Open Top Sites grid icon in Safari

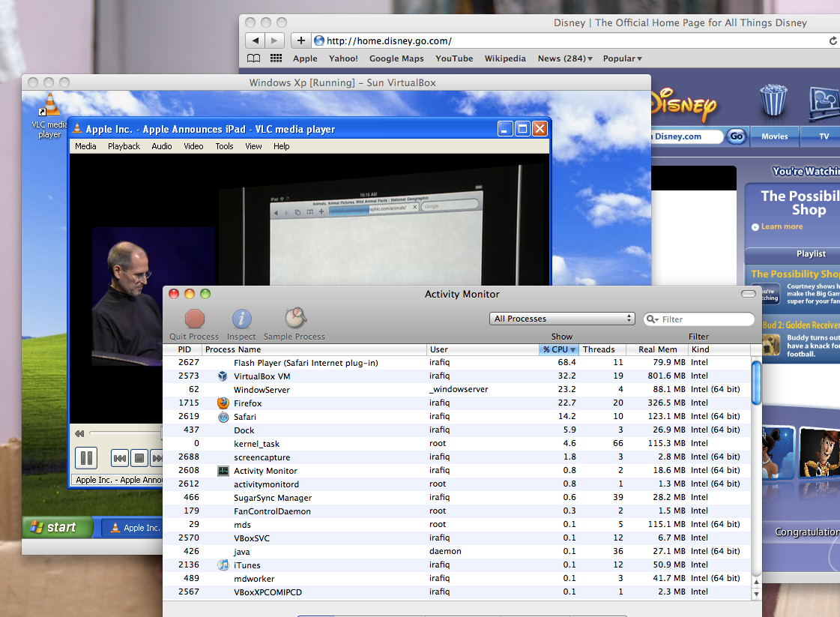tap(276, 58)
